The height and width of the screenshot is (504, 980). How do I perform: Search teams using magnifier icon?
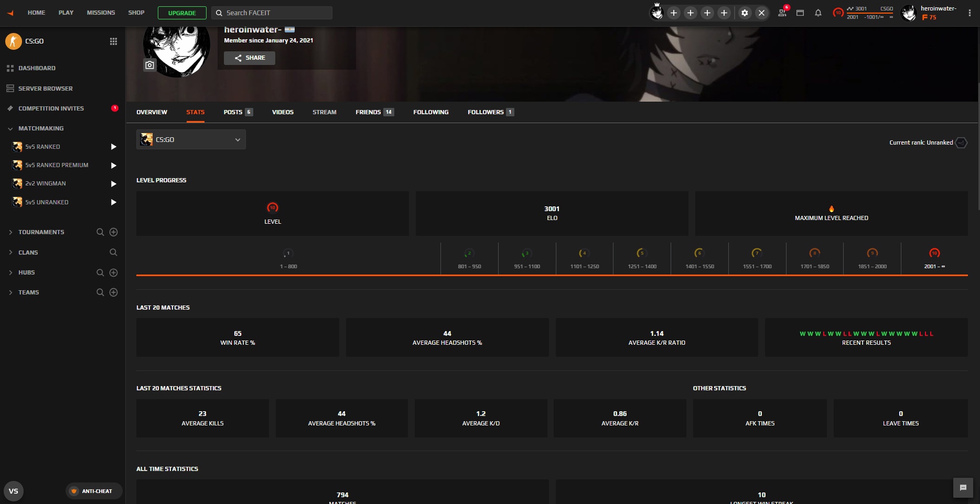100,292
